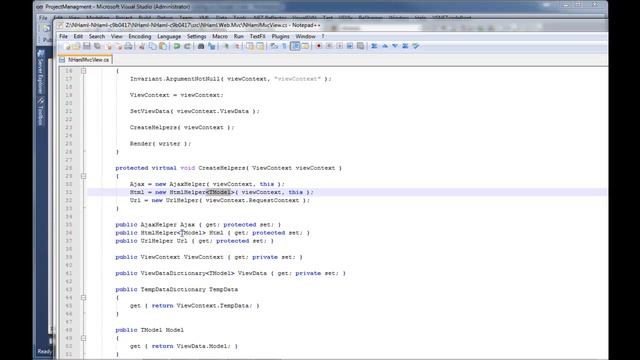Toggle the highlighted Indent Guide button
640x360 pixels.
(295, 46)
